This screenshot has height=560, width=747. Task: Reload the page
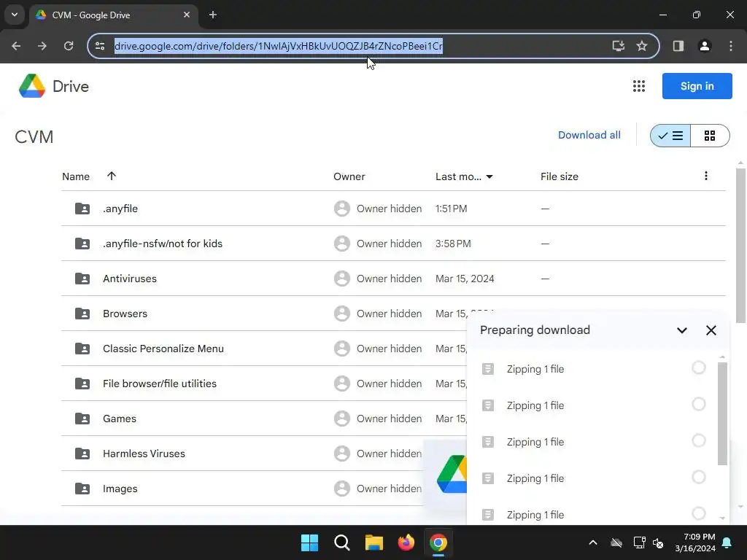69,46
